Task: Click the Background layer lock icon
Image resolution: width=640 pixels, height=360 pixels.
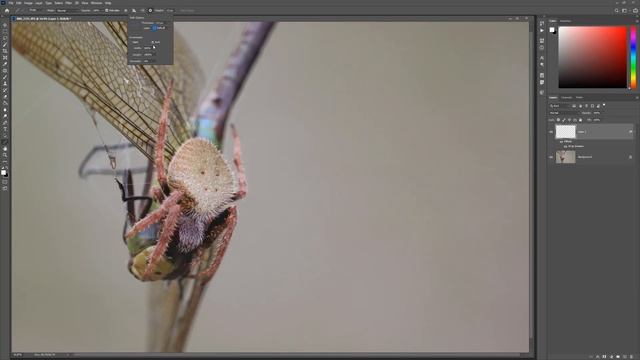Action: [x=630, y=157]
